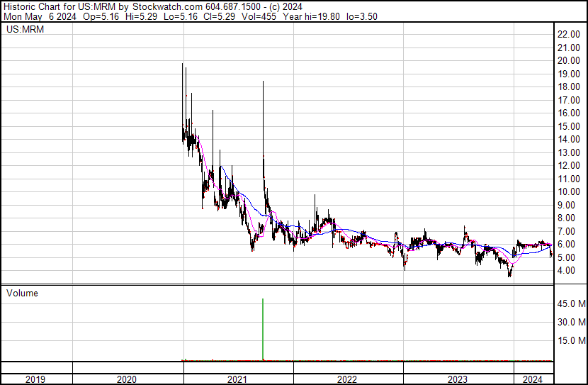Click the lo=3.50 year low value
588x385 pixels.
point(362,16)
